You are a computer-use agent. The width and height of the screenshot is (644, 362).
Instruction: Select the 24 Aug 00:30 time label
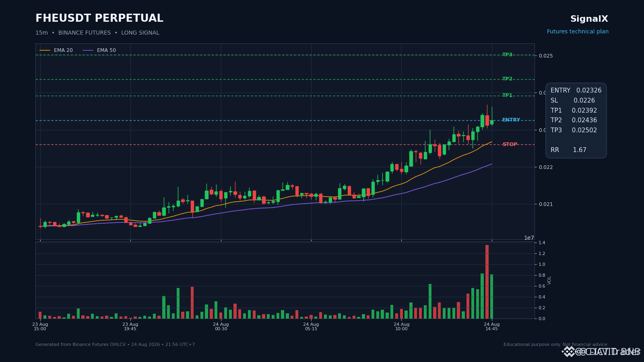(x=221, y=327)
